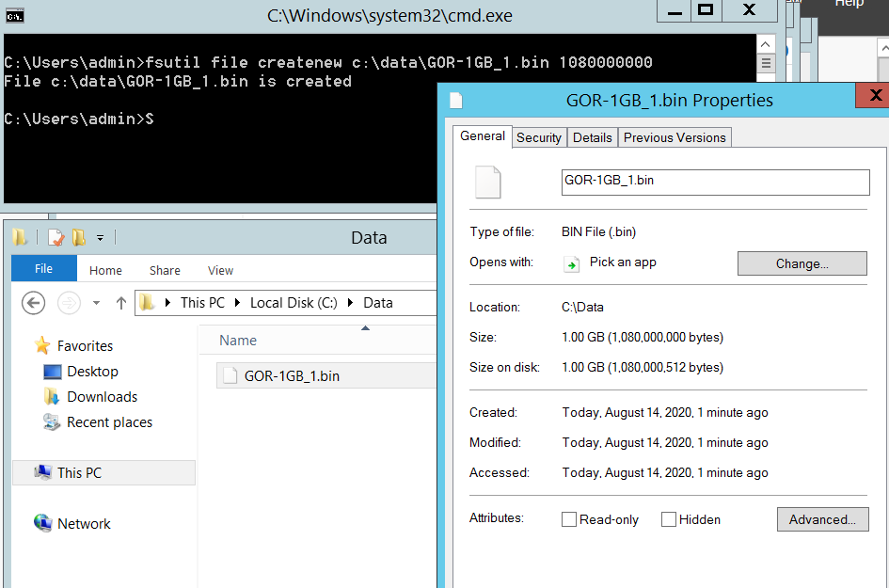Expand the breadcrumb arrow after Local Disk (C:)
Viewport: 889px width, 588px height.
[x=350, y=303]
